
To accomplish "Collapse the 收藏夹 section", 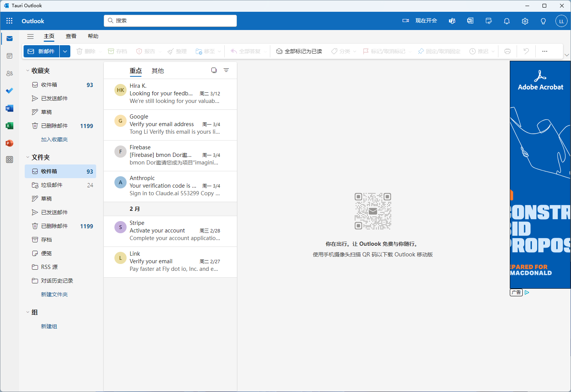I will pyautogui.click(x=28, y=71).
